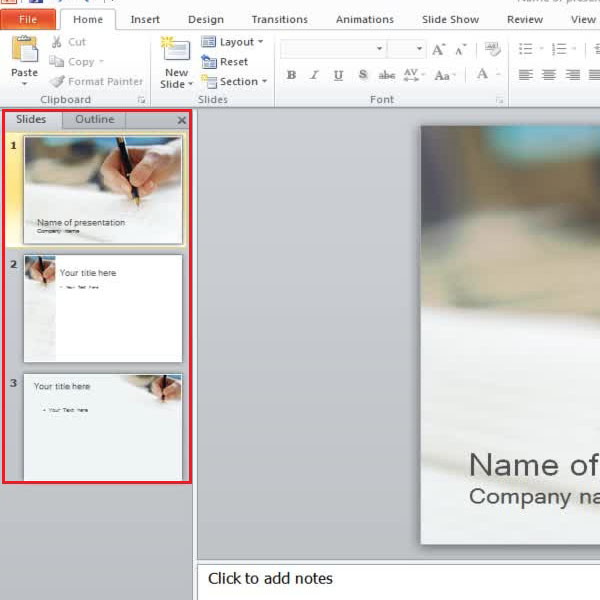Close the slides thumbnail pane

[182, 121]
